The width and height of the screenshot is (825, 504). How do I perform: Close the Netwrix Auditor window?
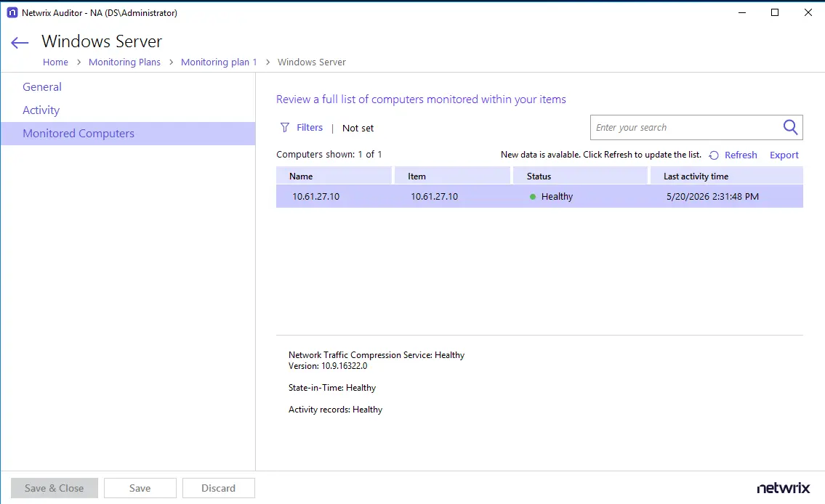pyautogui.click(x=808, y=12)
